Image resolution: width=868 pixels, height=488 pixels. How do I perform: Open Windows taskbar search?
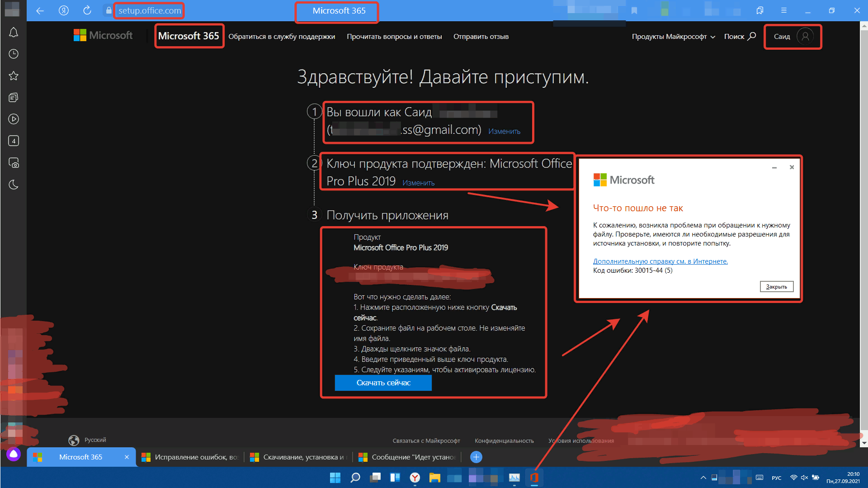click(x=355, y=478)
